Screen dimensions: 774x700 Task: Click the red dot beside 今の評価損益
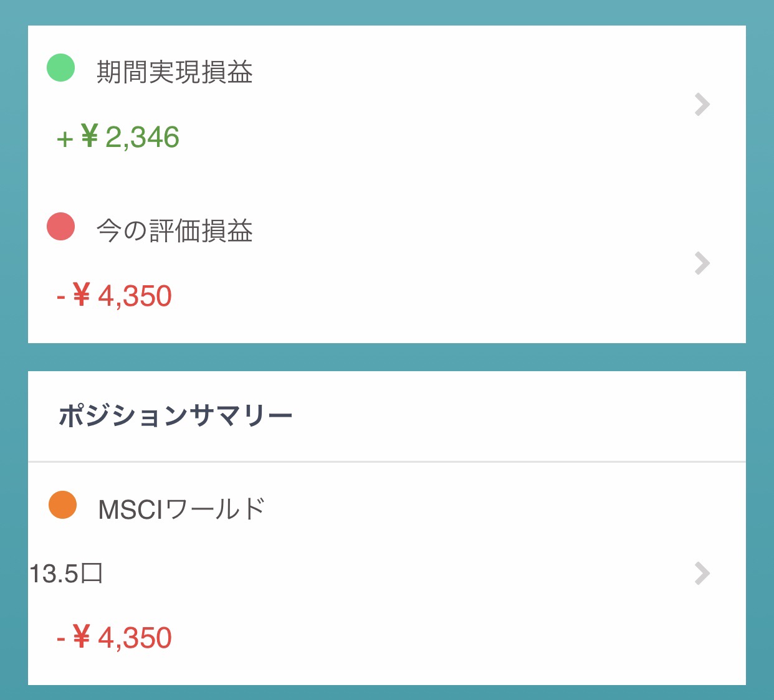[x=61, y=227]
